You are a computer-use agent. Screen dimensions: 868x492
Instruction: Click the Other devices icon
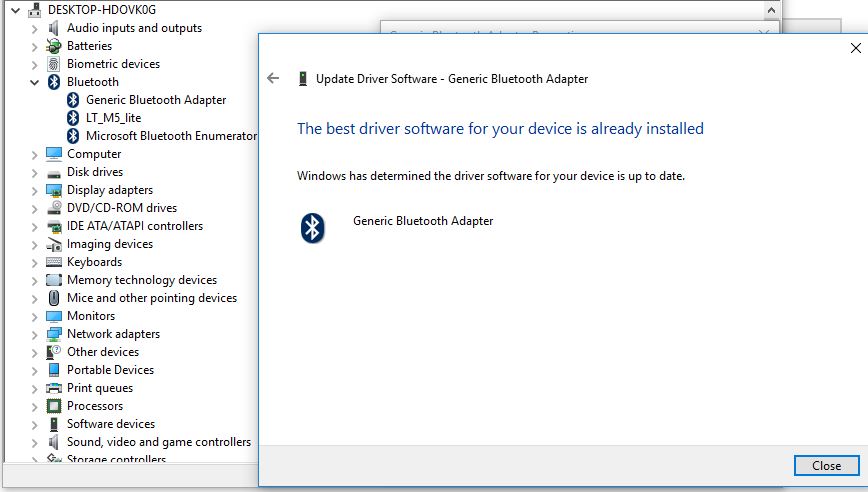(x=54, y=352)
